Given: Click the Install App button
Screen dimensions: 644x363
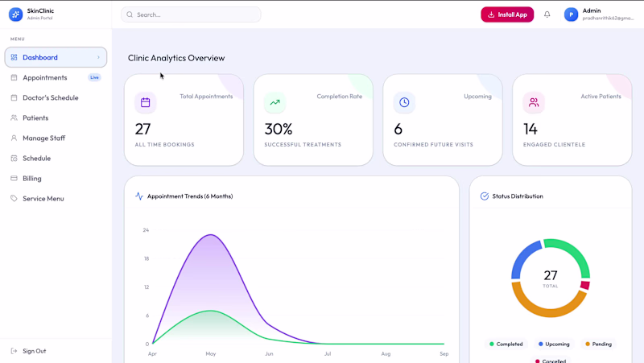Looking at the screenshot, I should 507,14.
